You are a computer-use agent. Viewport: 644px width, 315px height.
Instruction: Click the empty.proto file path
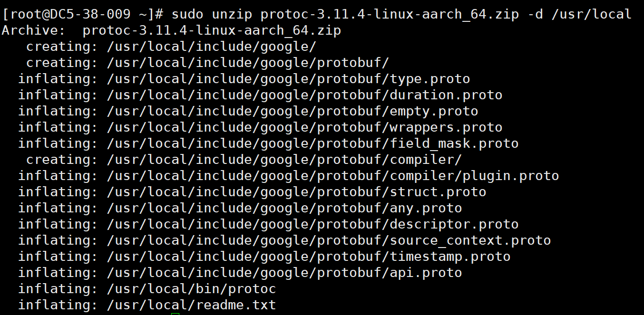293,111
